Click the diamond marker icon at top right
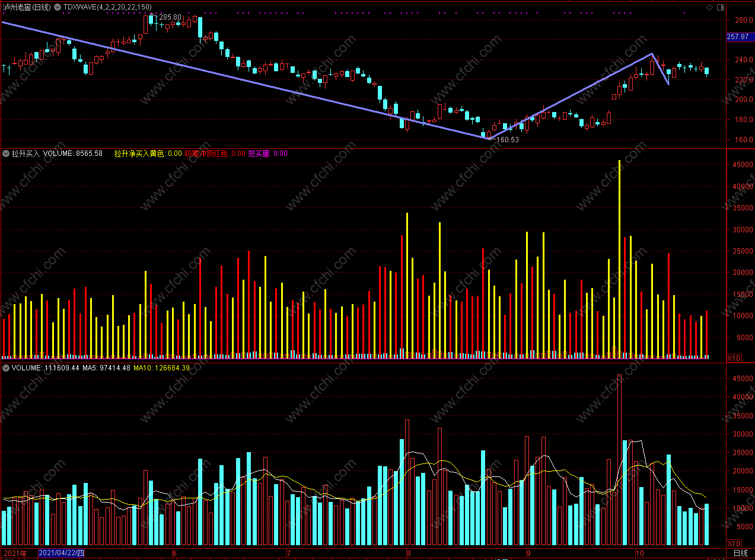The image size is (755, 560). [710, 7]
